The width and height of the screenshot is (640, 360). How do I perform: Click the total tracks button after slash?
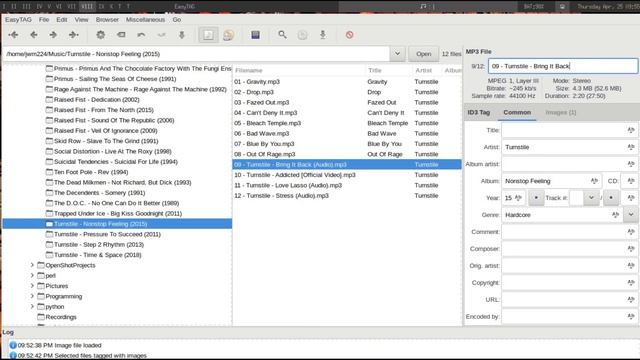(611, 198)
